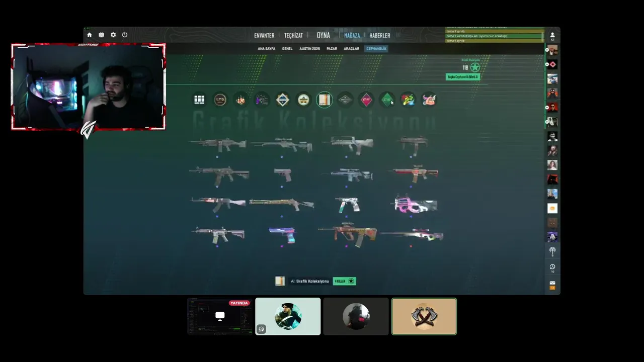The height and width of the screenshot is (362, 644).
Task: Select the AWP sniper skin in bottom row
Action: [412, 235]
